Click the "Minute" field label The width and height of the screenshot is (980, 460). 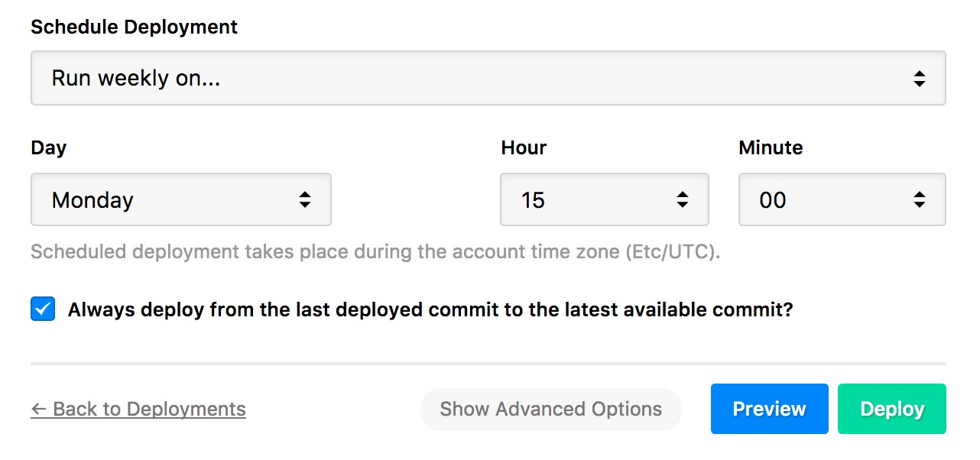[771, 147]
